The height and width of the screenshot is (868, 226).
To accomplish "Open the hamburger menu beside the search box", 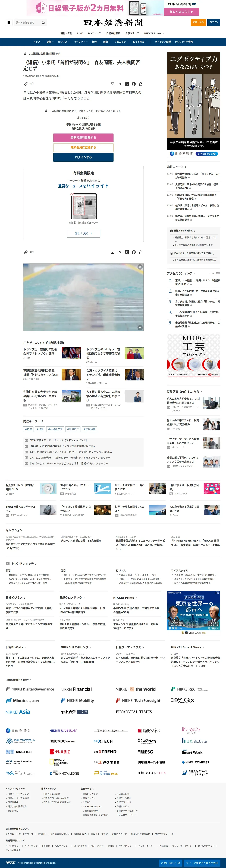I will [9, 23].
